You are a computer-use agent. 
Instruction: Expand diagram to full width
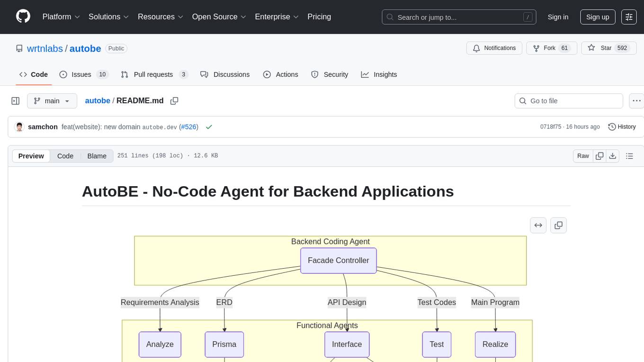[538, 225]
